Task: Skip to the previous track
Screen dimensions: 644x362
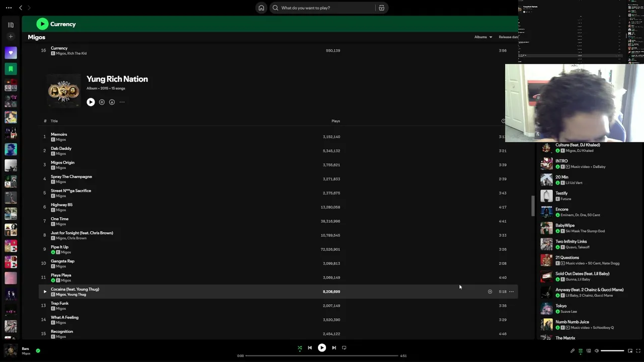Action: pos(310,348)
